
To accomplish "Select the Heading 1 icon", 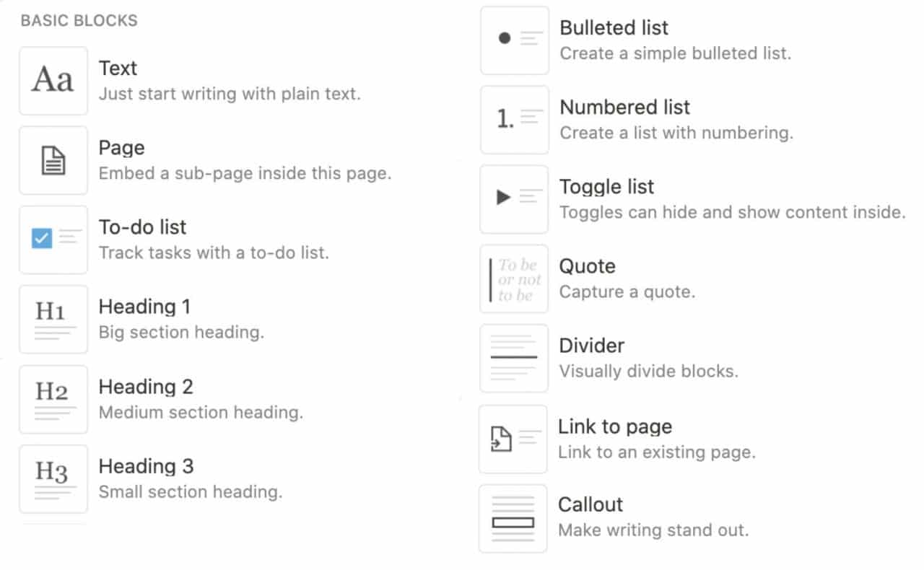I will [53, 319].
